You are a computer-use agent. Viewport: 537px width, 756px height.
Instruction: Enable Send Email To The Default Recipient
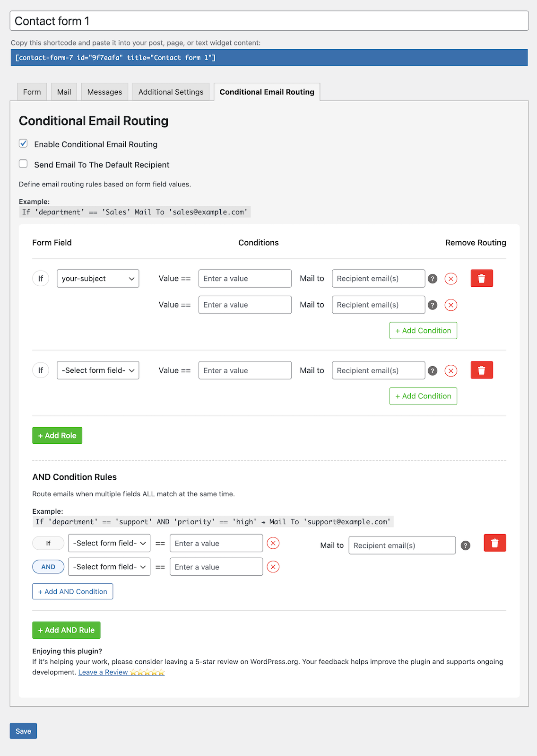[x=23, y=164]
